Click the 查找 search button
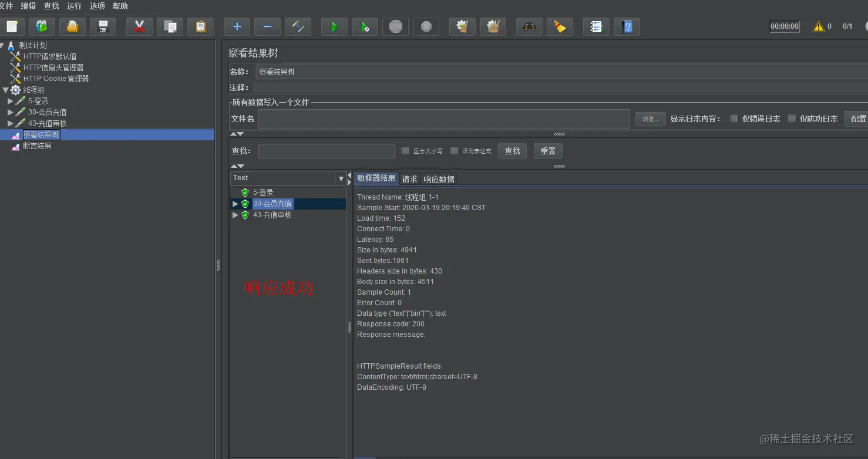 [512, 151]
